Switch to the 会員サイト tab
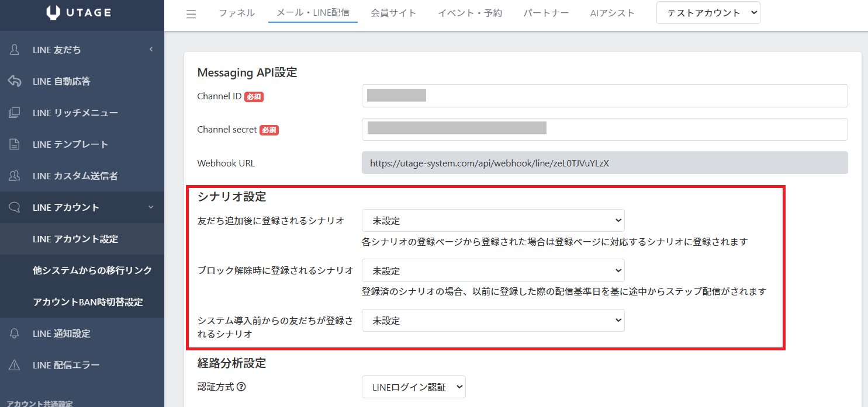Image resolution: width=868 pixels, height=407 pixels. (393, 13)
